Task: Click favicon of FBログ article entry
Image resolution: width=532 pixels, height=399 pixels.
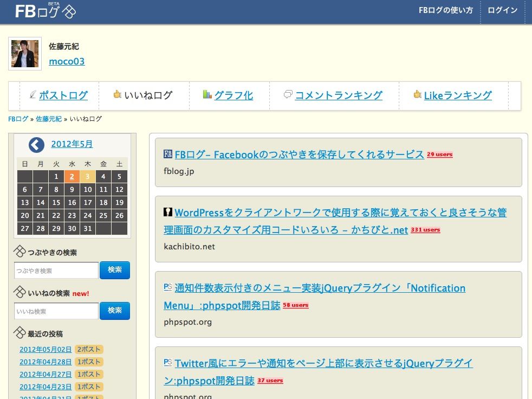Action: (x=168, y=154)
